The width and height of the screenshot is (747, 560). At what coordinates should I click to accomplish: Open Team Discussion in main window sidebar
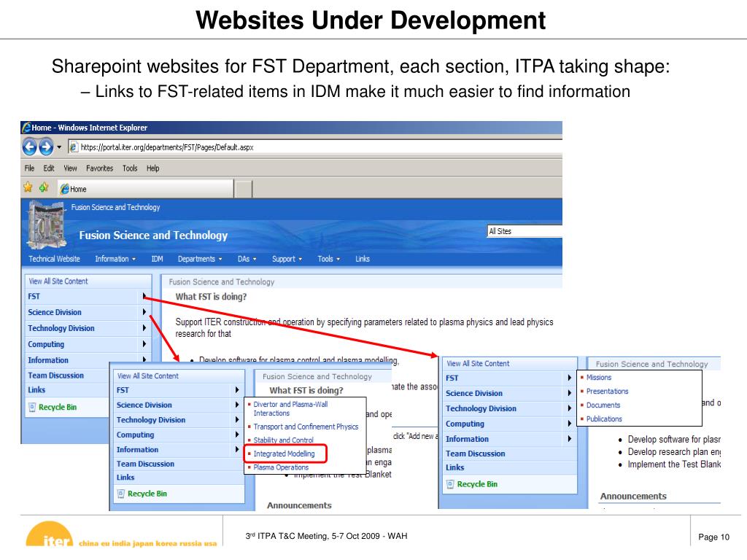click(55, 376)
